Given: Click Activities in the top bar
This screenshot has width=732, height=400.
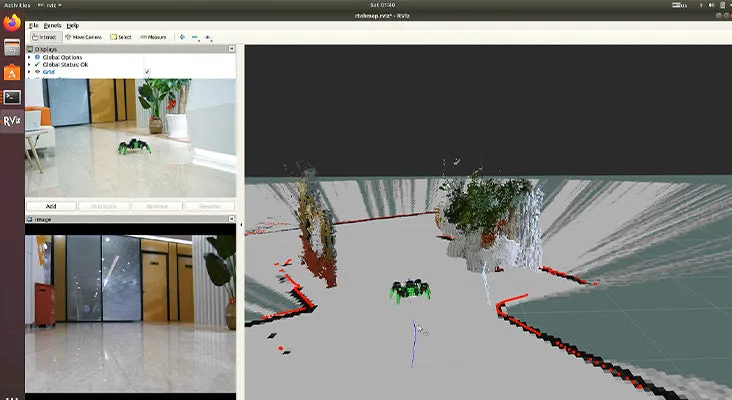Looking at the screenshot, I should [x=17, y=5].
